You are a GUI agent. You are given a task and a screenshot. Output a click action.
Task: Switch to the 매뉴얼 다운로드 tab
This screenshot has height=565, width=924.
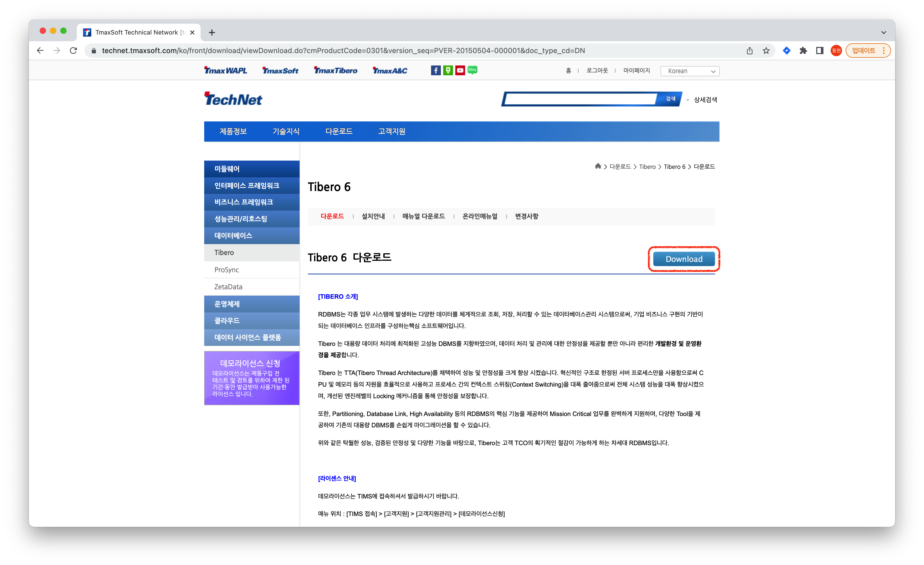click(423, 216)
